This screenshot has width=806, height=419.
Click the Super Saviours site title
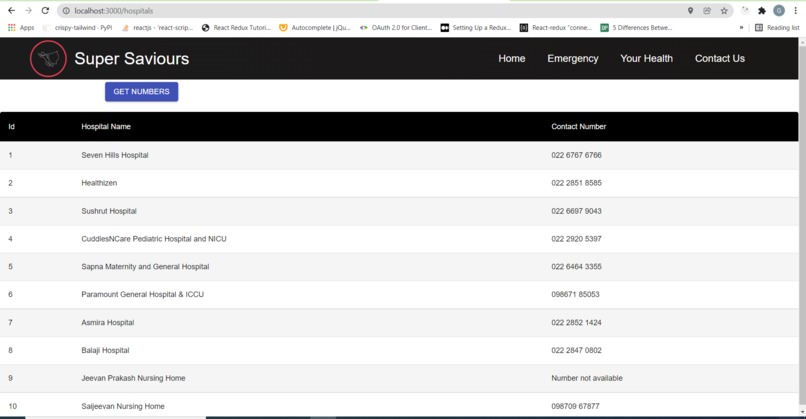[132, 59]
